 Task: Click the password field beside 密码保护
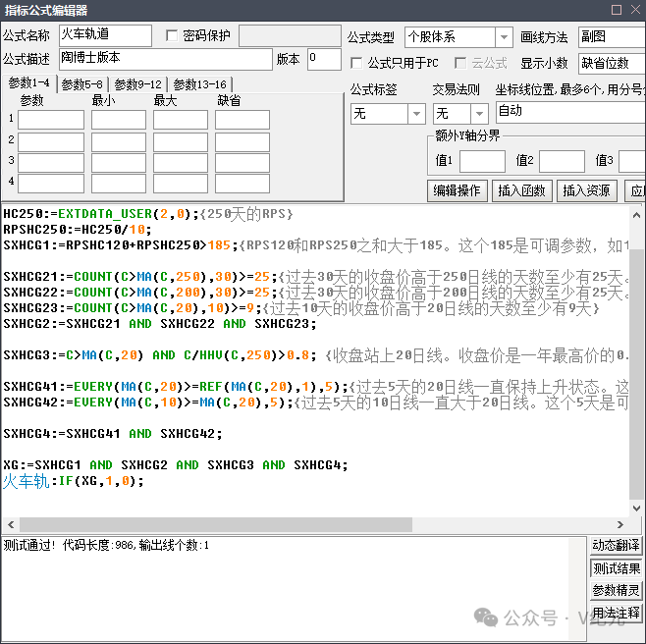tap(290, 36)
